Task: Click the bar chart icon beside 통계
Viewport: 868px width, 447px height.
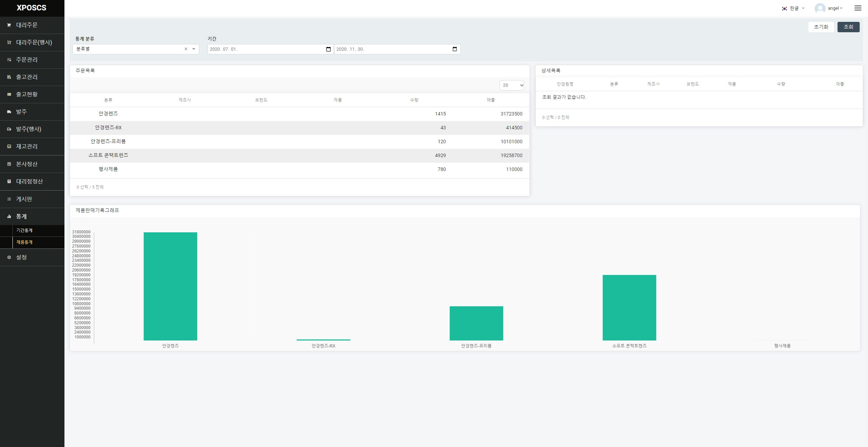Action: pyautogui.click(x=9, y=216)
